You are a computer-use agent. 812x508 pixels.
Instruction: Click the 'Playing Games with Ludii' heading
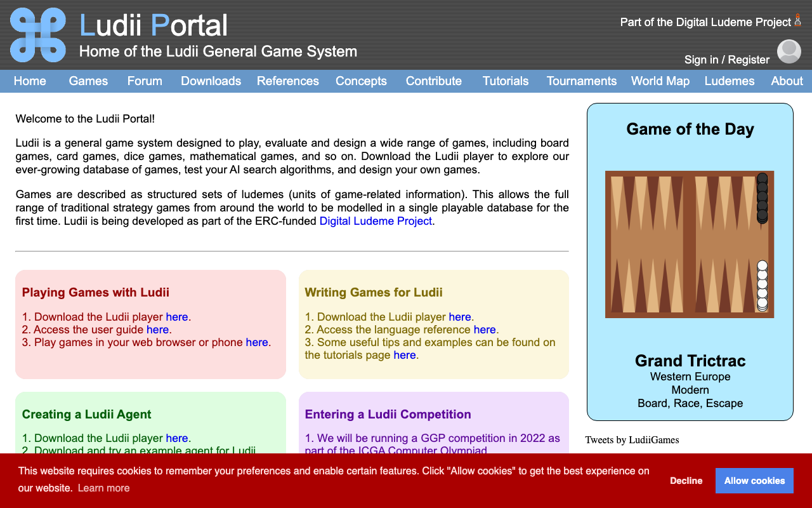[96, 293]
